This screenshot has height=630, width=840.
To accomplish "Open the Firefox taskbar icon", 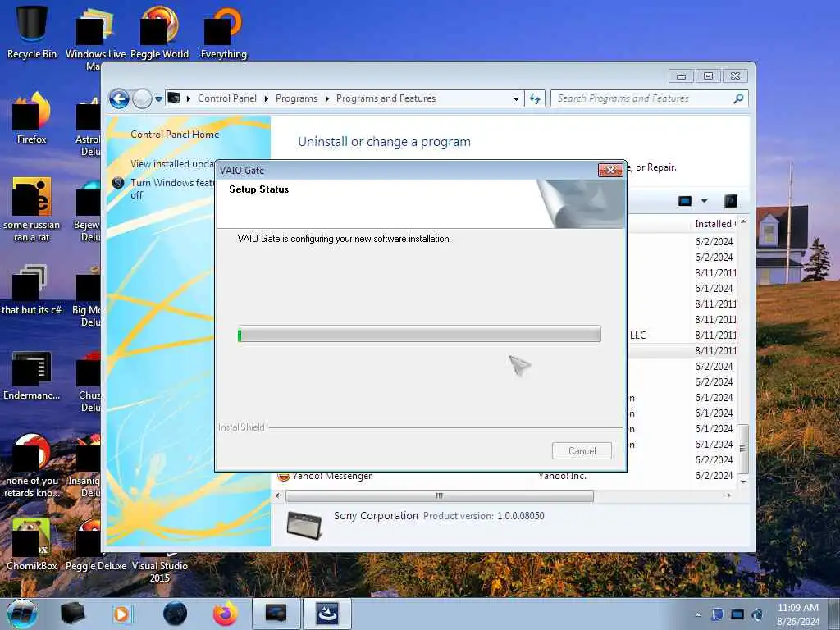I will (225, 614).
